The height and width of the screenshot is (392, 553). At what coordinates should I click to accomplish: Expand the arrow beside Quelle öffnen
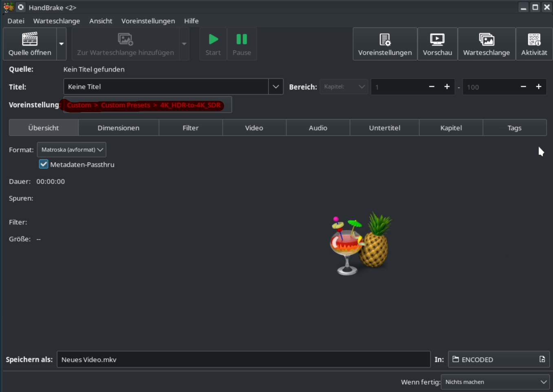tap(62, 44)
